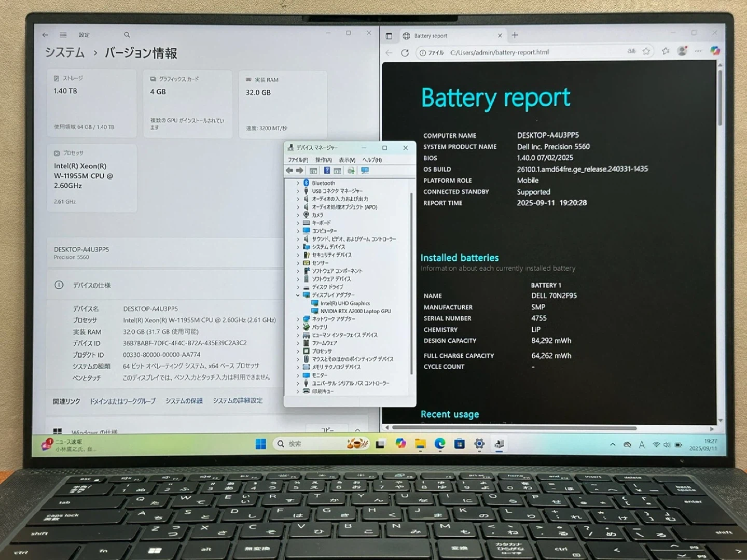Open Edge settings and more menu

coord(698,51)
